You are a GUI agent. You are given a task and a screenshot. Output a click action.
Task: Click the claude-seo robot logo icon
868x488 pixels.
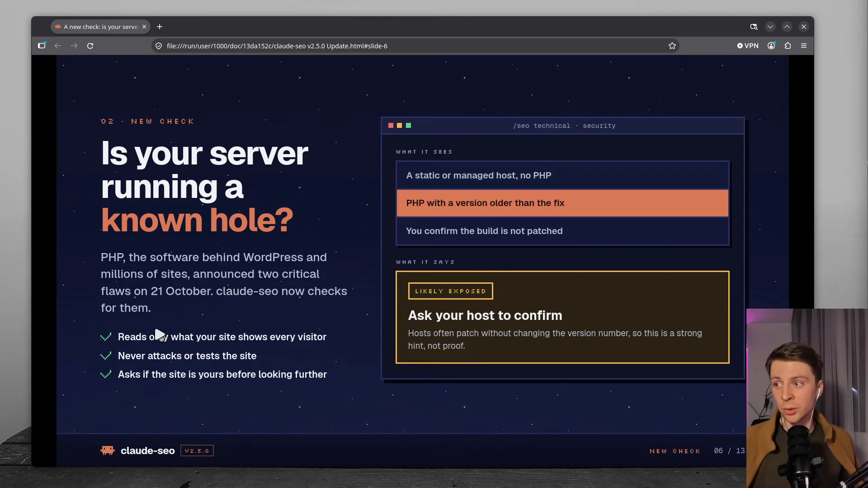(108, 450)
